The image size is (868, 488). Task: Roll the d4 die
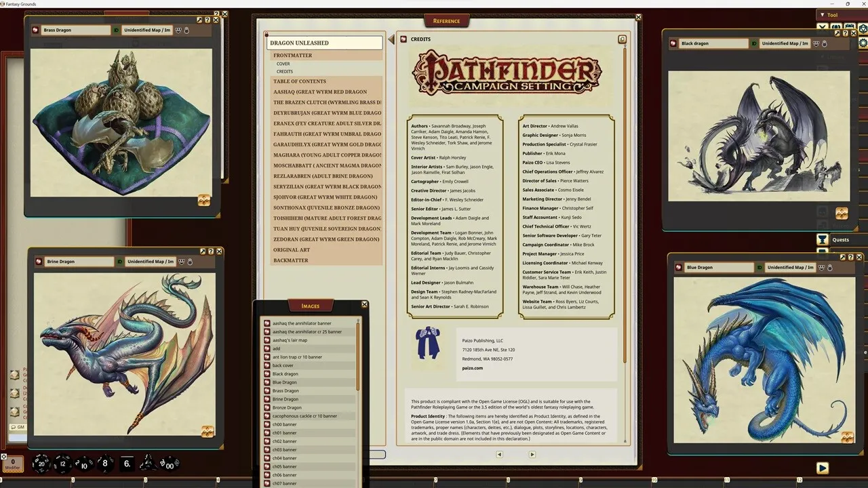click(148, 464)
